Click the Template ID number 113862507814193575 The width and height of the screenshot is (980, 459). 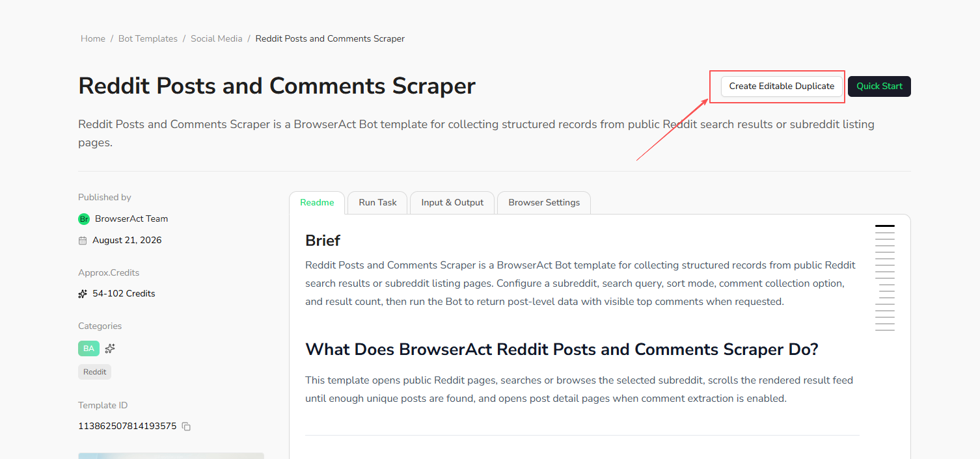[x=127, y=426]
